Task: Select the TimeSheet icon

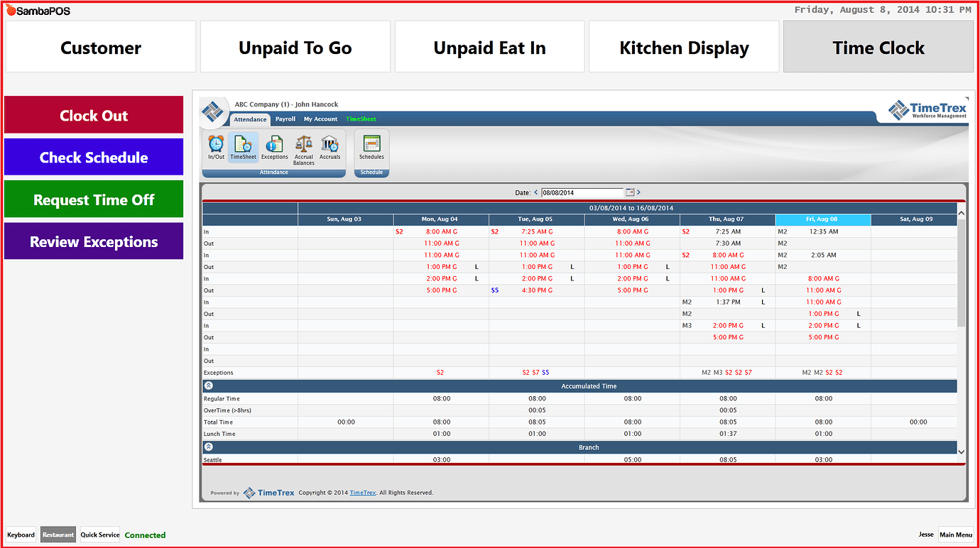Action: coord(243,147)
